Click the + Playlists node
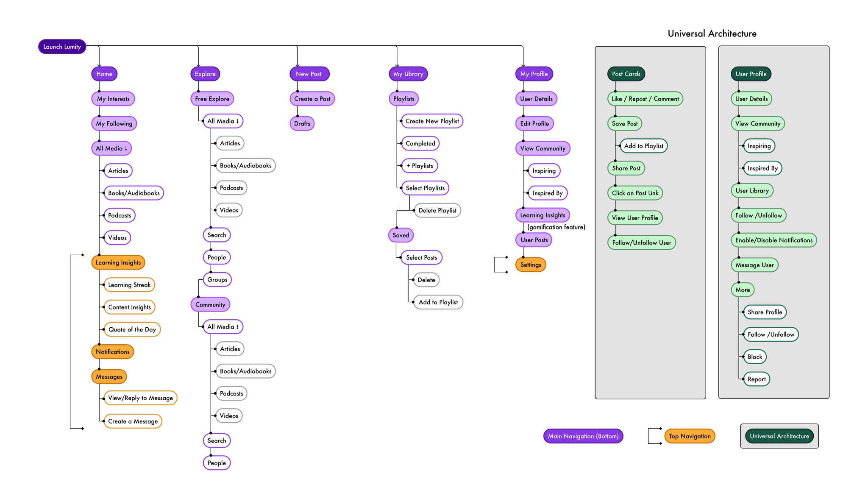The height and width of the screenshot is (496, 868). pos(420,166)
